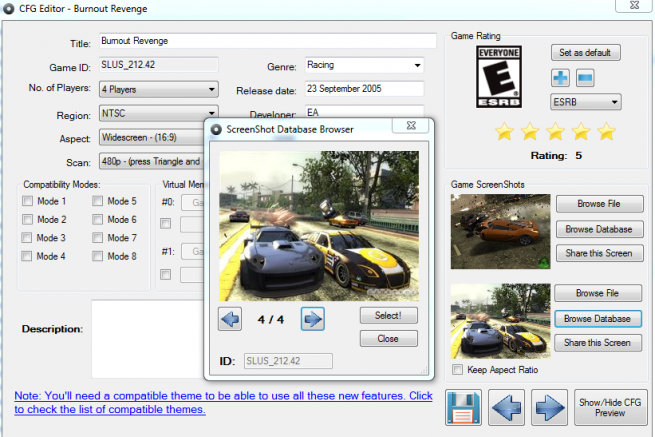Enable Mode 1 compatibility checkbox

28,201
